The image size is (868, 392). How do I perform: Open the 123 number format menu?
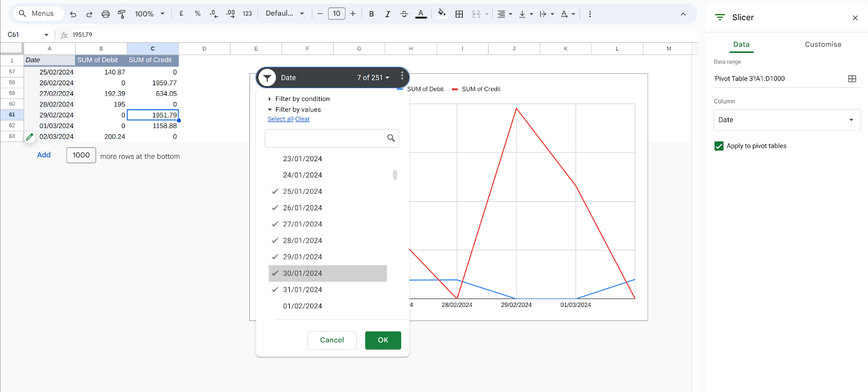click(247, 14)
